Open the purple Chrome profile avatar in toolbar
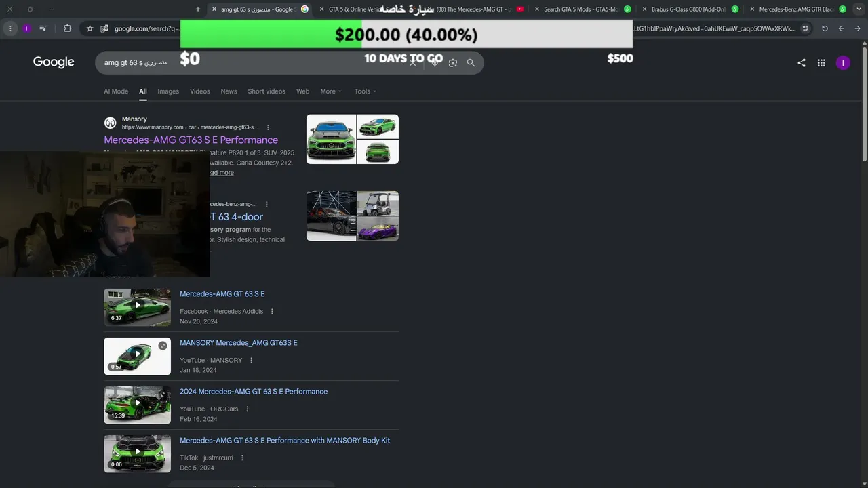Viewport: 868px width, 488px height. (26, 28)
